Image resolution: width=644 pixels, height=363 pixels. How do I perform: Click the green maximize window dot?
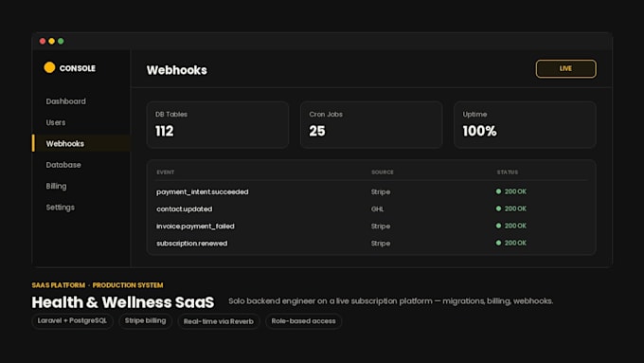(x=61, y=41)
